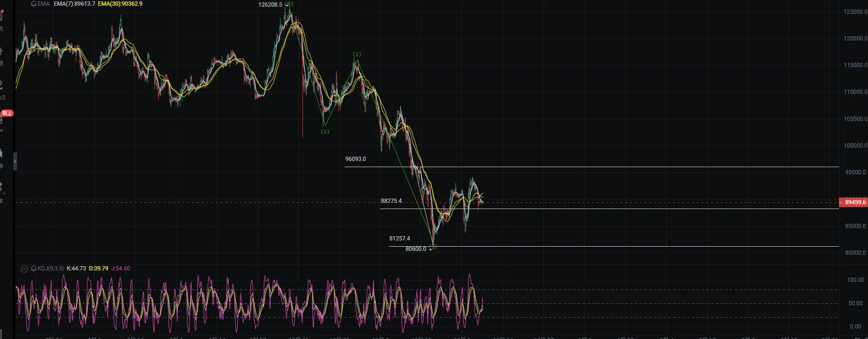Click the 100.00 KDJ axis label
The width and height of the screenshot is (868, 339).
tap(856, 280)
